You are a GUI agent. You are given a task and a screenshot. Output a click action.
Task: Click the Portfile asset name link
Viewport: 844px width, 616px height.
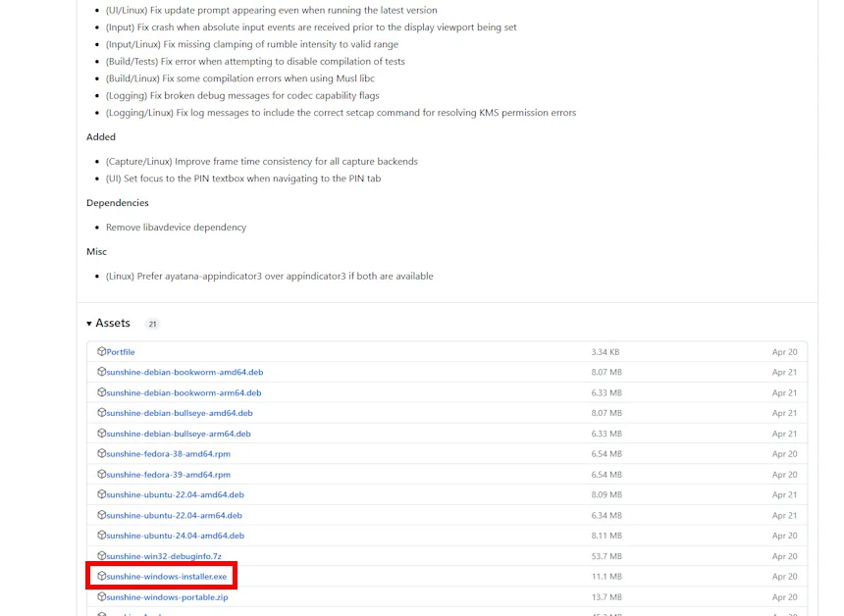pyautogui.click(x=121, y=352)
